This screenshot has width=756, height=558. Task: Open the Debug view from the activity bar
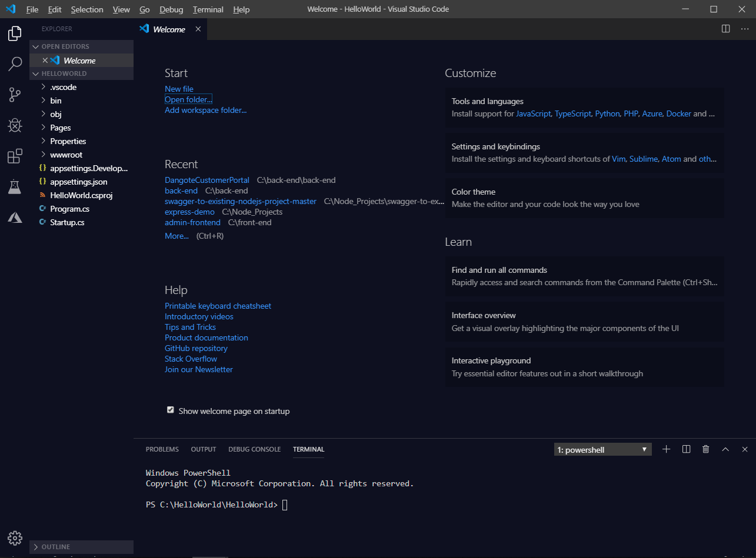tap(14, 125)
